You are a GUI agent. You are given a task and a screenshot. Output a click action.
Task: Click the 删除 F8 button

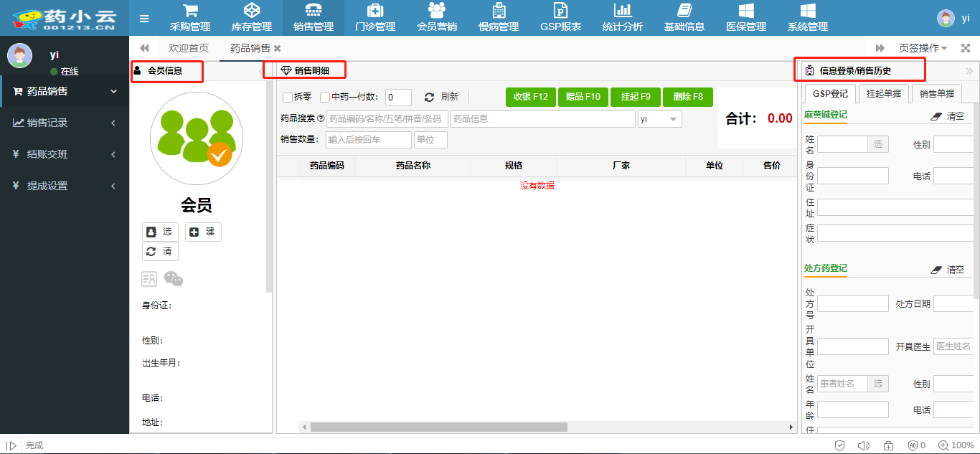click(x=688, y=97)
